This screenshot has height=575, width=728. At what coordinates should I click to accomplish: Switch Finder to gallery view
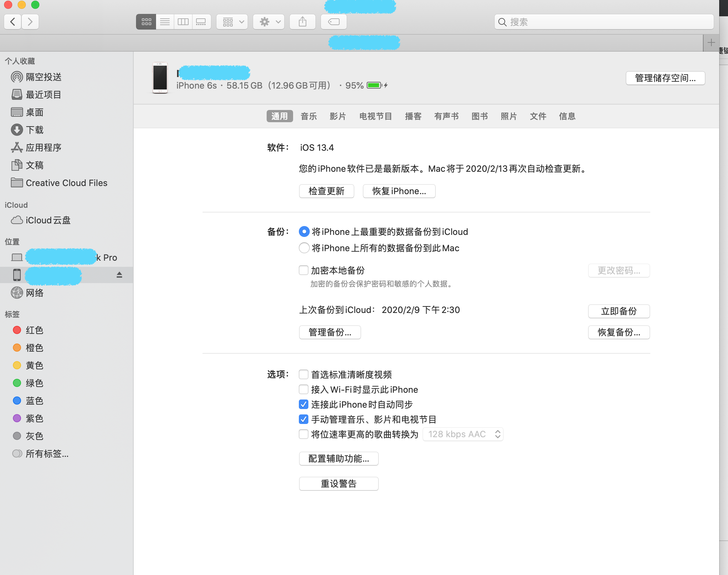[201, 22]
